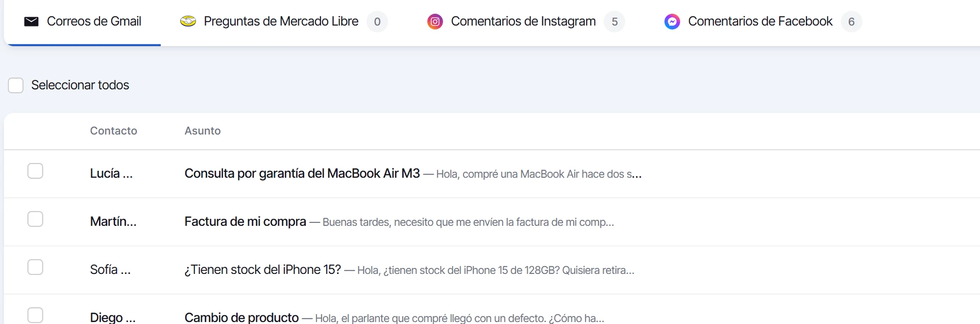This screenshot has height=324, width=980.
Task: Switch to Preguntas de Mercado Libre tab
Action: coord(284,21)
